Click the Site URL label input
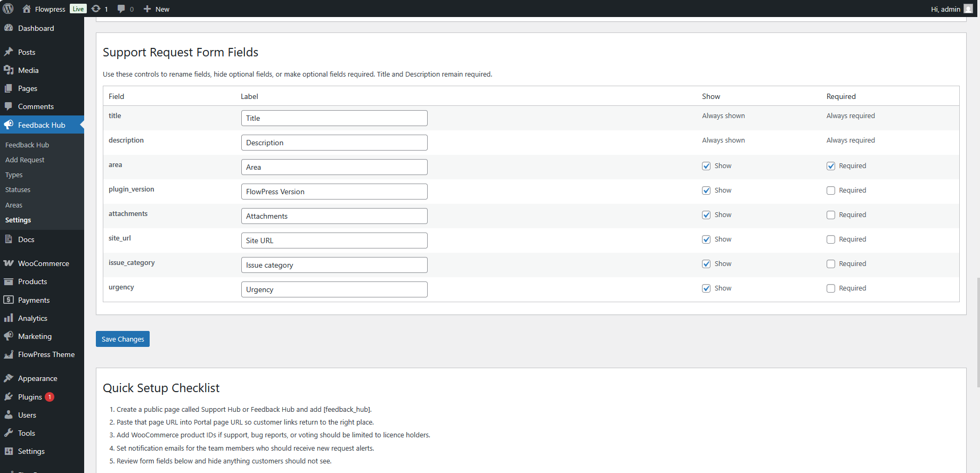The image size is (980, 473). 334,240
